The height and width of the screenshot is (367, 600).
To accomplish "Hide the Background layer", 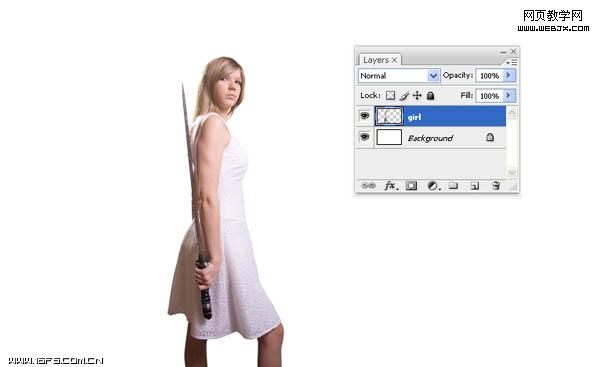I will [365, 137].
